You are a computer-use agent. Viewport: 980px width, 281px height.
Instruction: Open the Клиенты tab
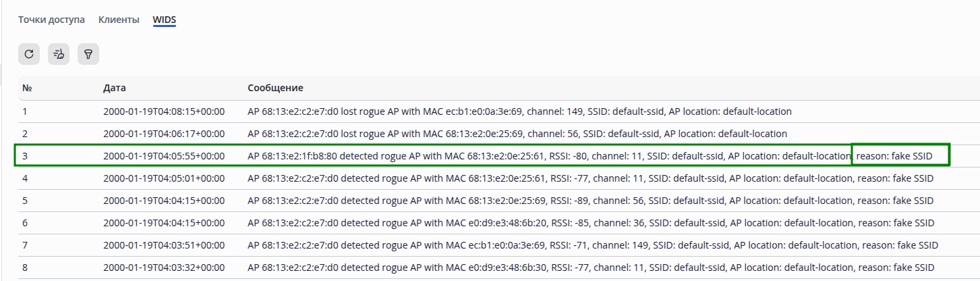(x=119, y=20)
